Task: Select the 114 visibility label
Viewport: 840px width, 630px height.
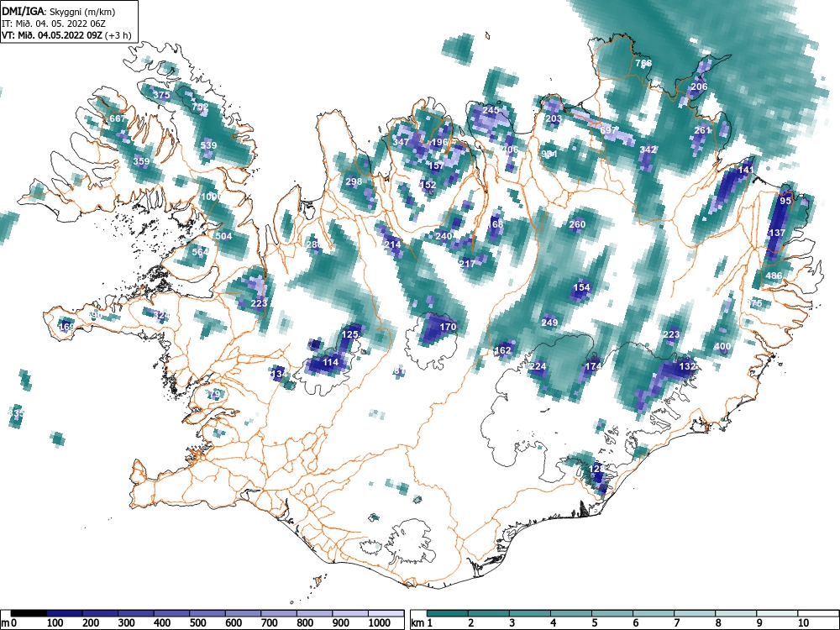Action: [x=330, y=362]
